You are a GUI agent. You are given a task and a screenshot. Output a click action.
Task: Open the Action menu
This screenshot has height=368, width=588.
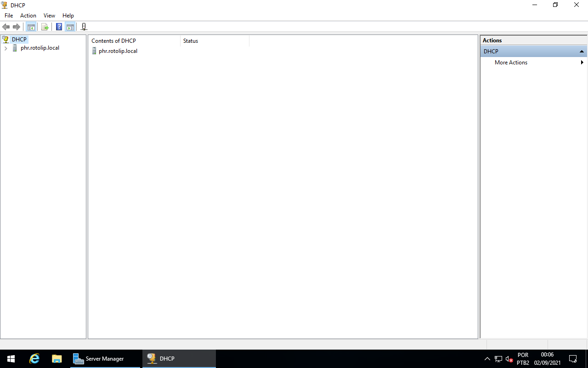(x=28, y=15)
